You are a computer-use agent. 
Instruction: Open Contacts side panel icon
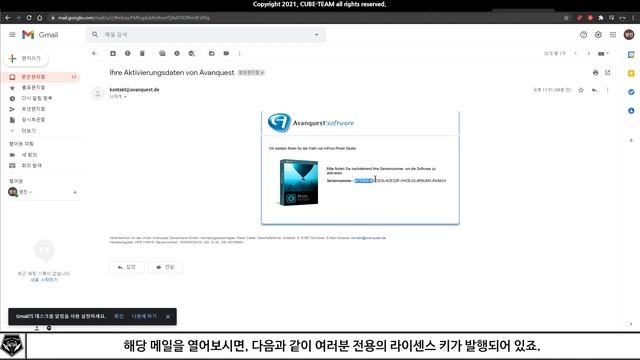(631, 111)
